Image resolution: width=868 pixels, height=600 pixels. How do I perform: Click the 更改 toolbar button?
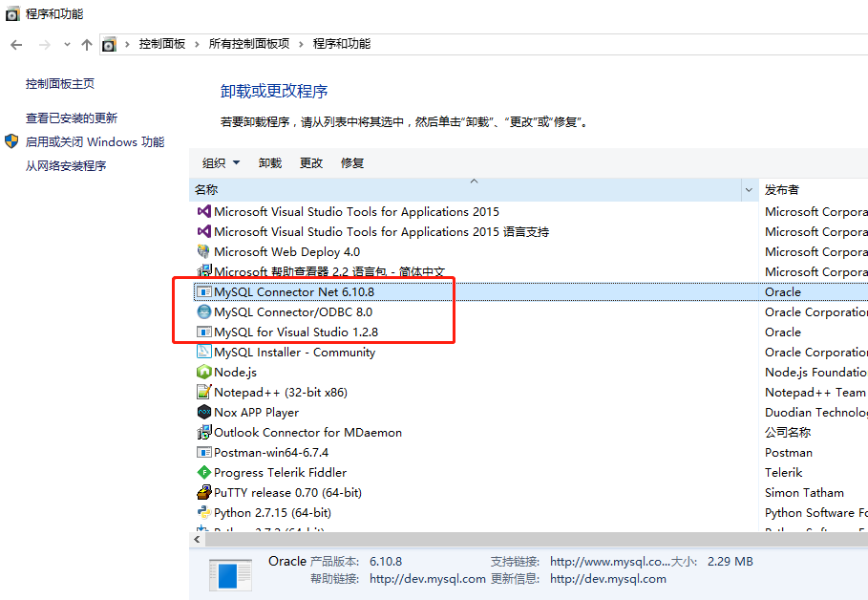pyautogui.click(x=311, y=162)
